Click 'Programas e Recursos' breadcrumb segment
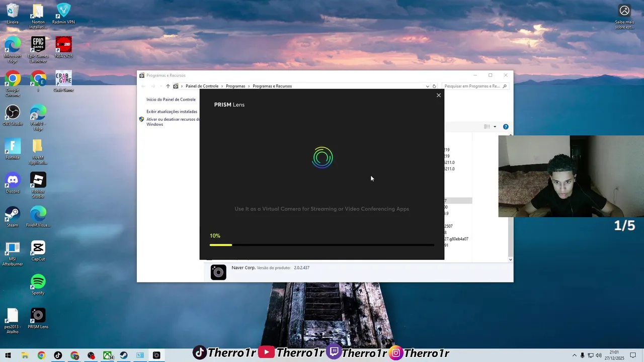 272,86
